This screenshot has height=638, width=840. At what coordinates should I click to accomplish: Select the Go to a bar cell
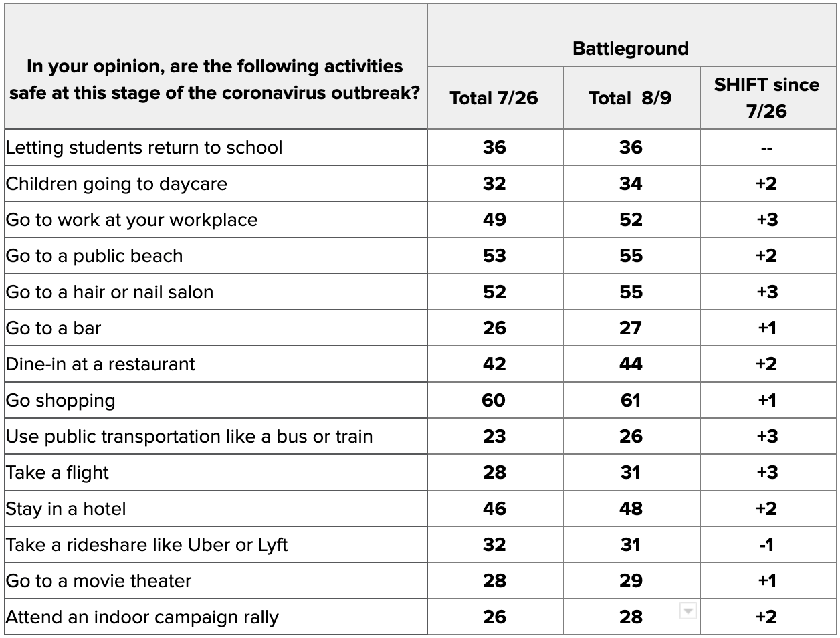[x=215, y=328]
